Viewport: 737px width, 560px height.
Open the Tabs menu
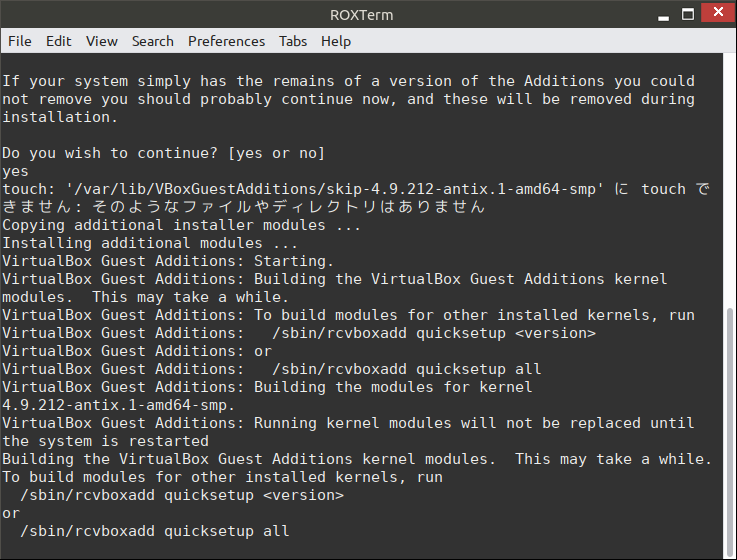click(x=293, y=41)
